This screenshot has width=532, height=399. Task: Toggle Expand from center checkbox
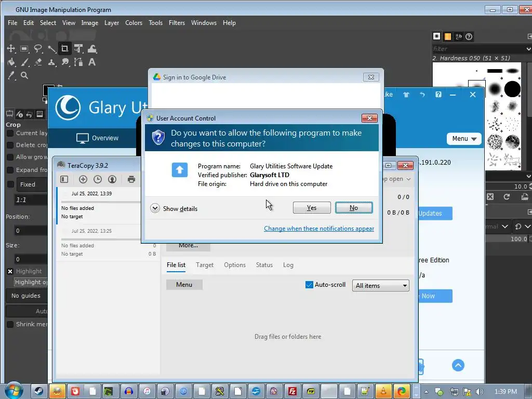[10, 170]
